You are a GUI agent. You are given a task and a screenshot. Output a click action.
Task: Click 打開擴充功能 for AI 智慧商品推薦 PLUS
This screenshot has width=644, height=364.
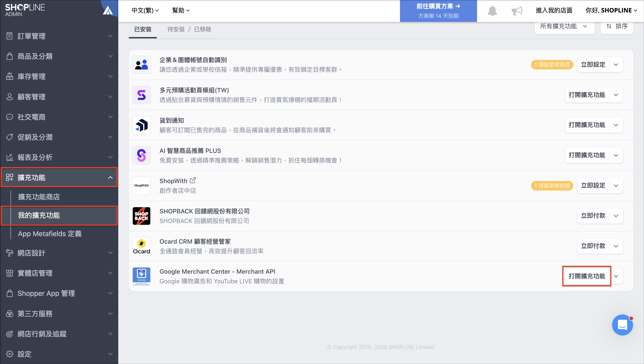587,155
